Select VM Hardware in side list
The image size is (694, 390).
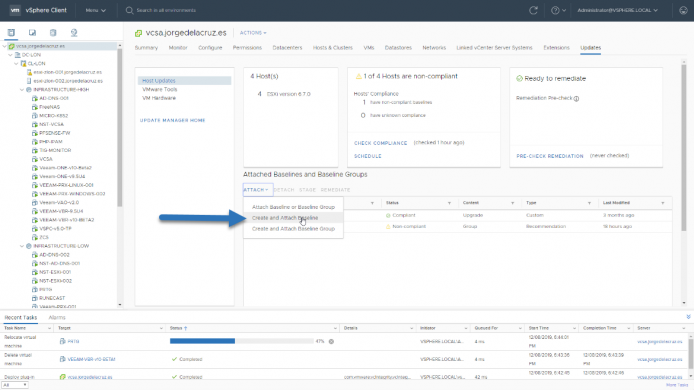159,98
